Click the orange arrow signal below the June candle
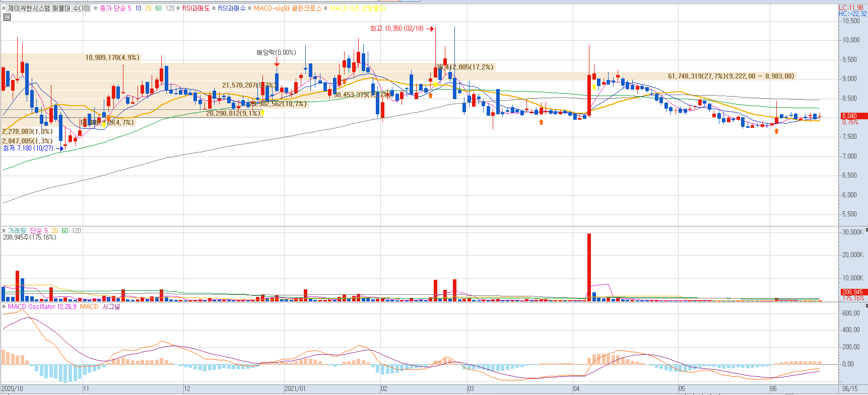 pyautogui.click(x=776, y=131)
